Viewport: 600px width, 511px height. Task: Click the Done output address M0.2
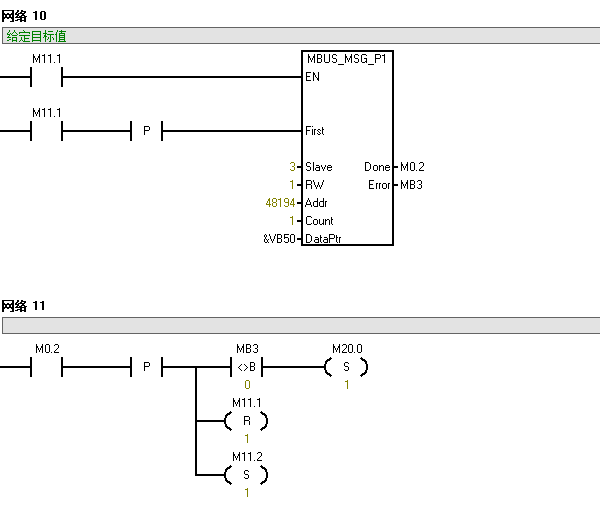(x=412, y=167)
